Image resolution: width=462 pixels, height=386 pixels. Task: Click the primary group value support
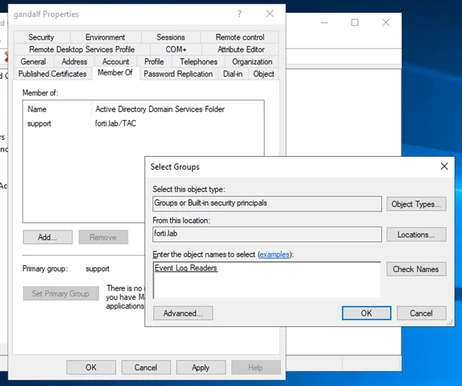click(97, 269)
